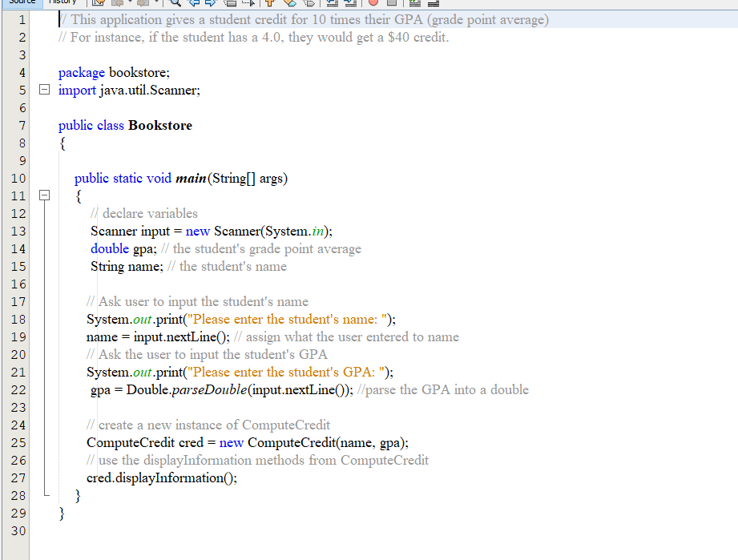Screen dimensions: 738x560
Task: Click the right blue arrow toolbar icon
Action: tap(211, 3)
